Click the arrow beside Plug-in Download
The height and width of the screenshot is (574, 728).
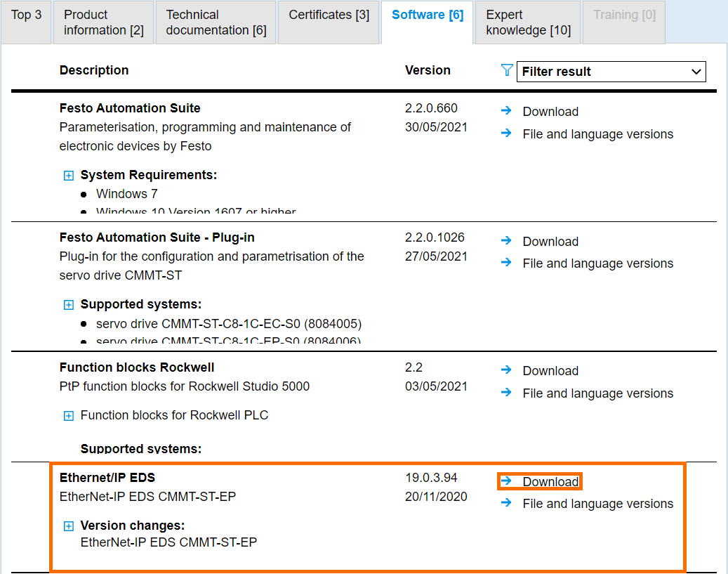point(506,241)
